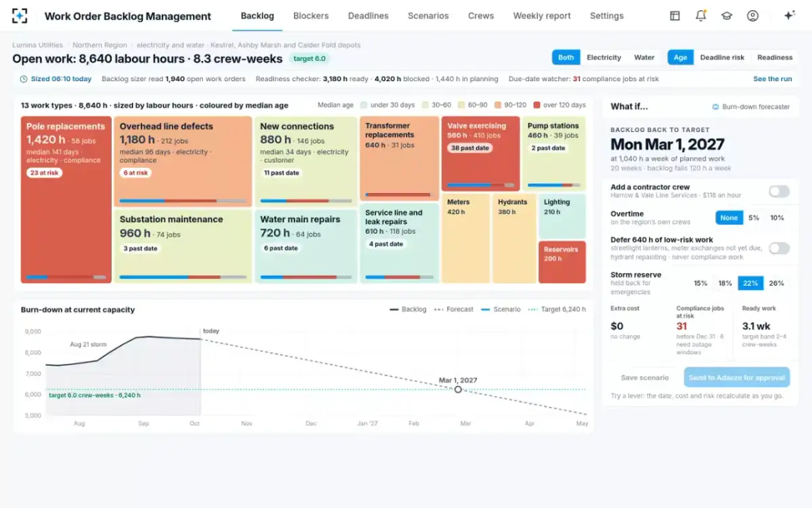Set overtime to None
This screenshot has height=508, width=812.
point(729,217)
